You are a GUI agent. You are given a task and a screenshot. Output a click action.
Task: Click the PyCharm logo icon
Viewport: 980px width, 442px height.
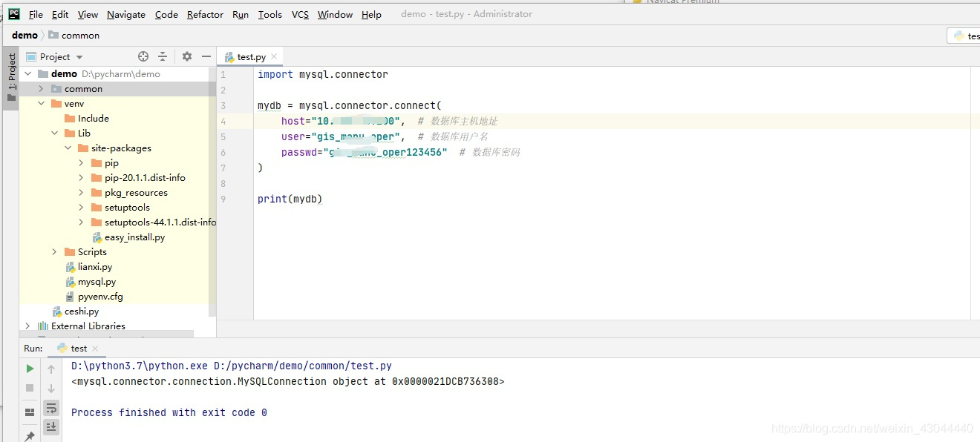pos(14,14)
